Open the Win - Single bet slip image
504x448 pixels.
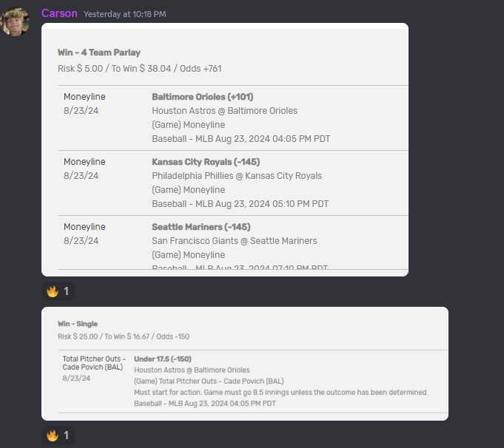point(245,364)
